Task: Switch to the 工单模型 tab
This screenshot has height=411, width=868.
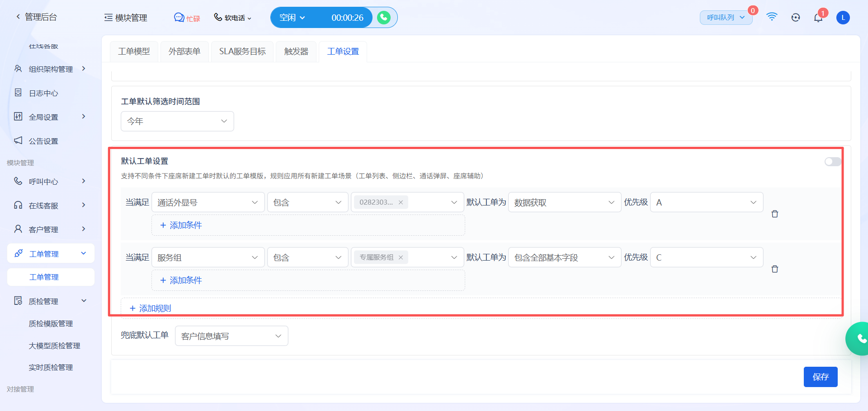Action: [134, 51]
